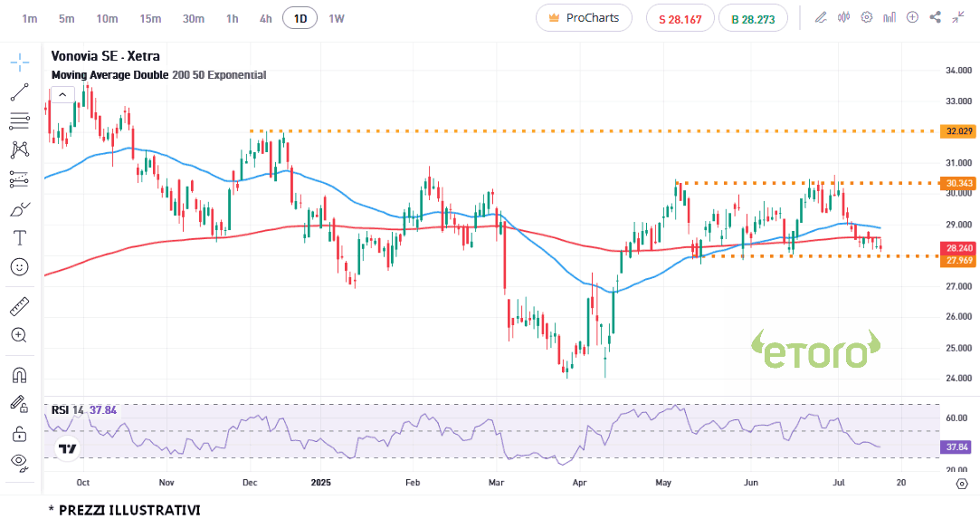Open the candlestick chart type selector
980x519 pixels.
click(844, 17)
